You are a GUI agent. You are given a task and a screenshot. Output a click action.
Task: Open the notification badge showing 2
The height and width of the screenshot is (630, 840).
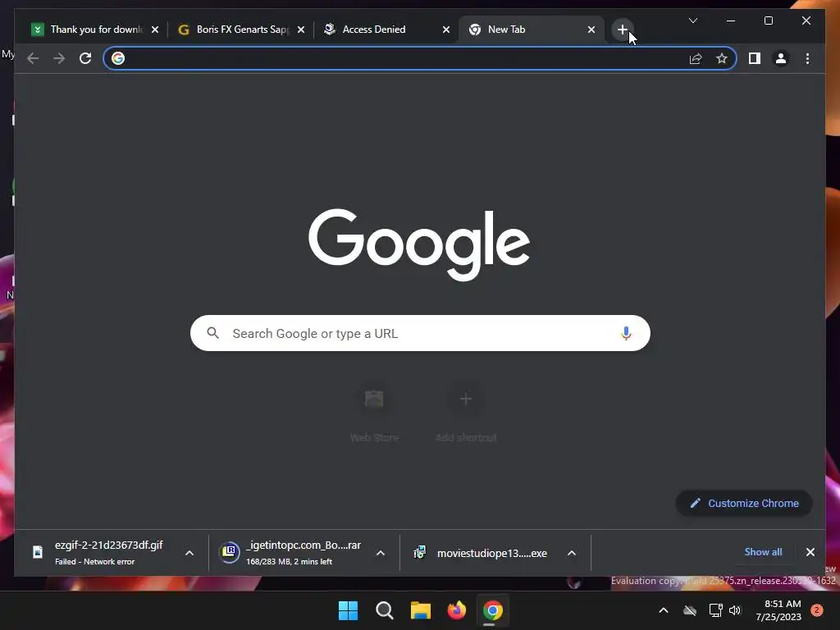coord(816,610)
